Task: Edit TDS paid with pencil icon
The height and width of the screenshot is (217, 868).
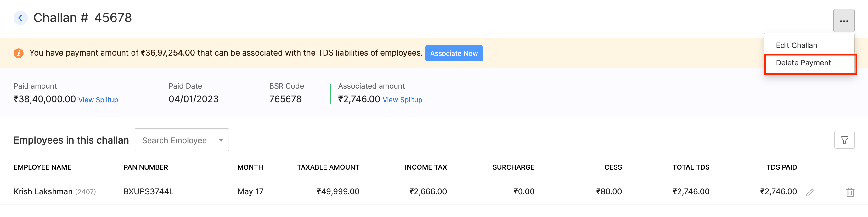Action: (810, 192)
